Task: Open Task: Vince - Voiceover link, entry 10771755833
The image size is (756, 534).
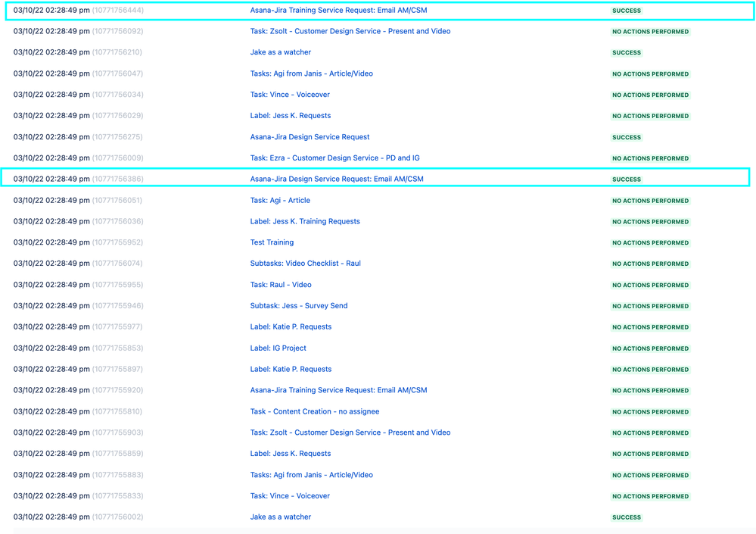Action: coord(290,496)
